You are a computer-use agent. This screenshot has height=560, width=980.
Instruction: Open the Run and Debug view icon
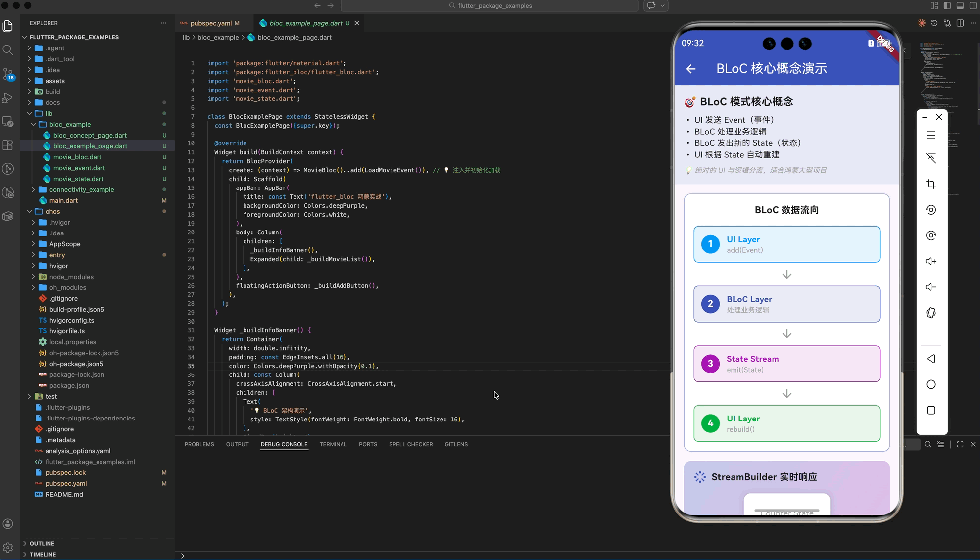pyautogui.click(x=8, y=98)
